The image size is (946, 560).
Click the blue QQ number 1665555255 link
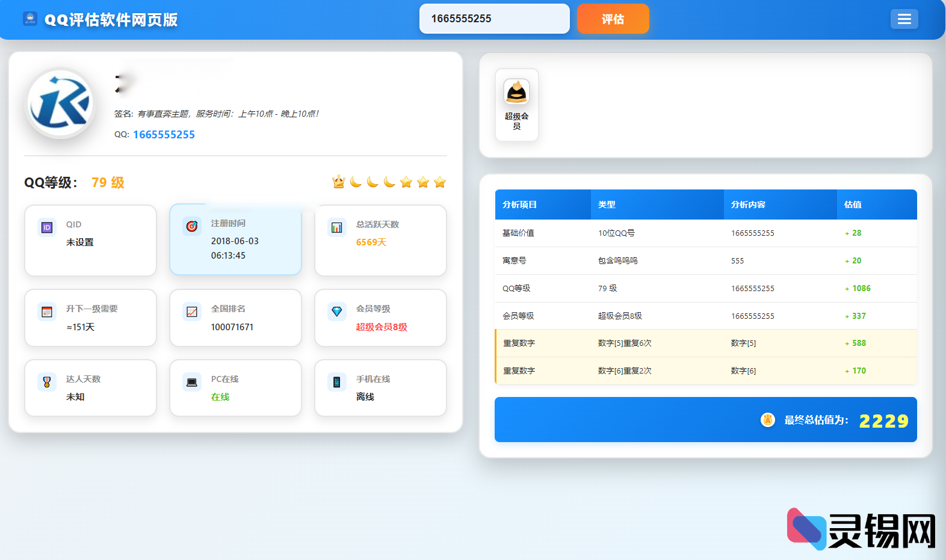click(x=164, y=135)
